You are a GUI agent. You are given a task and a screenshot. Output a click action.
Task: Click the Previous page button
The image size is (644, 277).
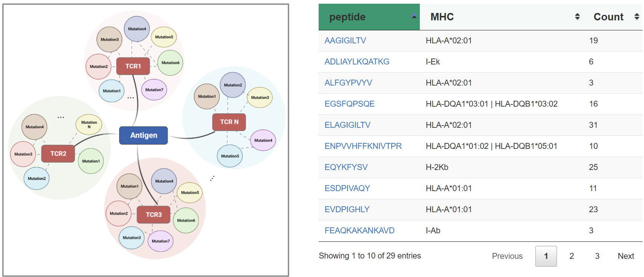(x=507, y=256)
